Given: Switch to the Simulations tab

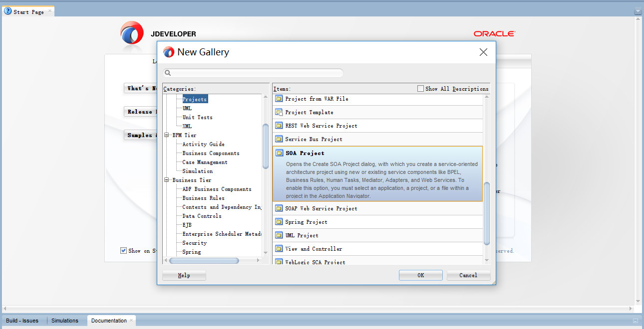Looking at the screenshot, I should coord(65,321).
